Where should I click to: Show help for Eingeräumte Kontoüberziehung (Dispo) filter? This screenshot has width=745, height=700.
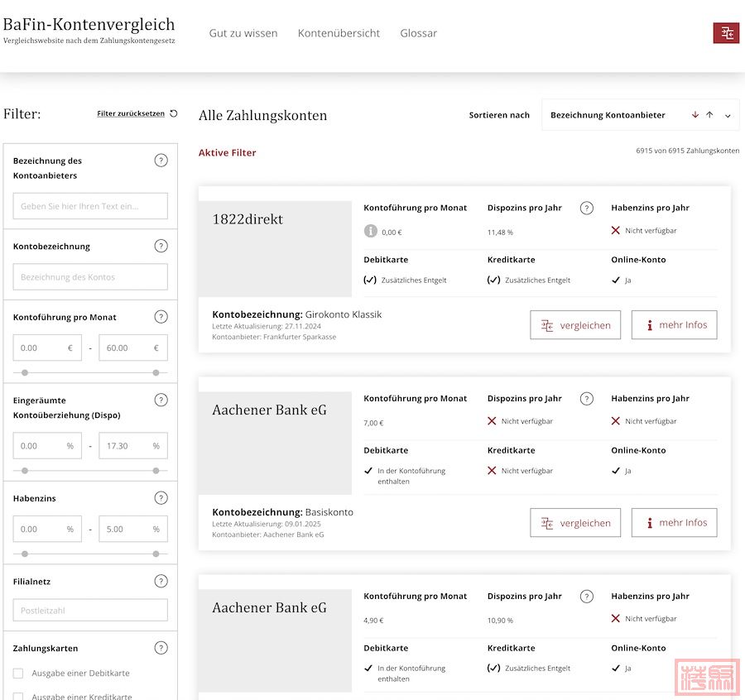pyautogui.click(x=161, y=400)
